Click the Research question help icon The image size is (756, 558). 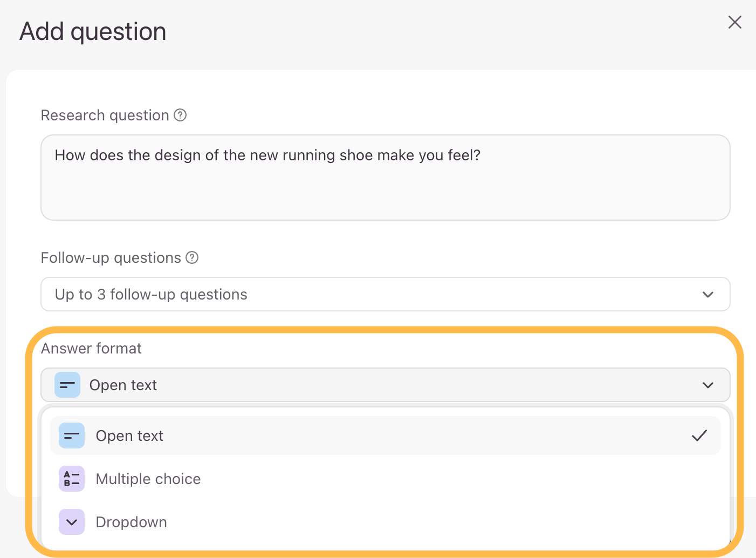[180, 115]
